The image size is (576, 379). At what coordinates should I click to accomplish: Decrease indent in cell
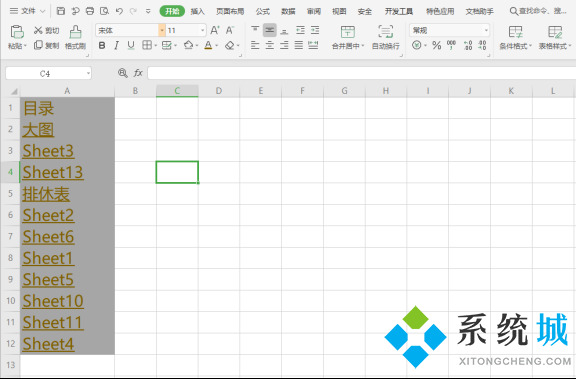coord(300,30)
